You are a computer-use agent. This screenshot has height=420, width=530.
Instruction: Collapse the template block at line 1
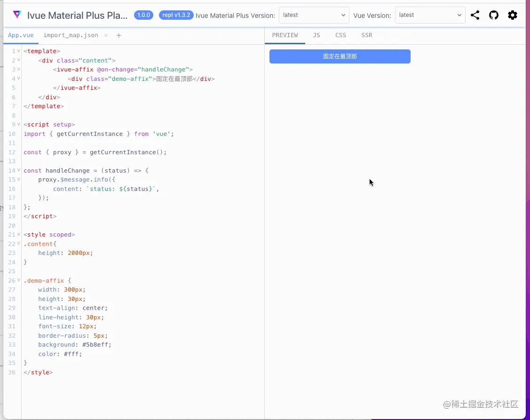point(19,51)
